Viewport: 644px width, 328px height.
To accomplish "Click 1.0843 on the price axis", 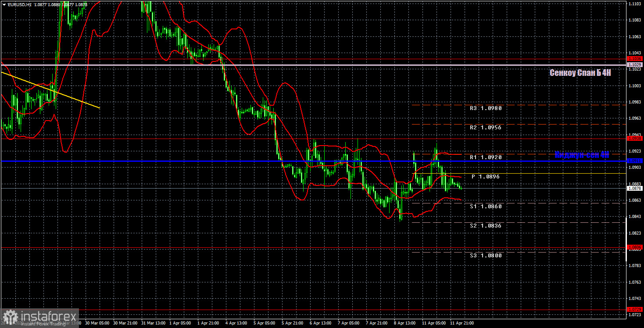I will (635, 217).
